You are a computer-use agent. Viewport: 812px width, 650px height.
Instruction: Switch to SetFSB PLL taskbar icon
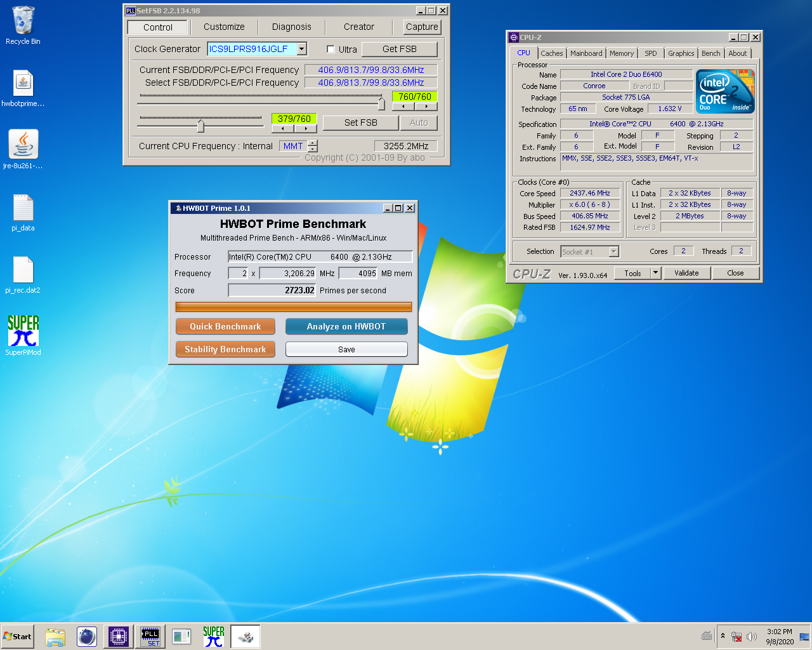[x=150, y=637]
